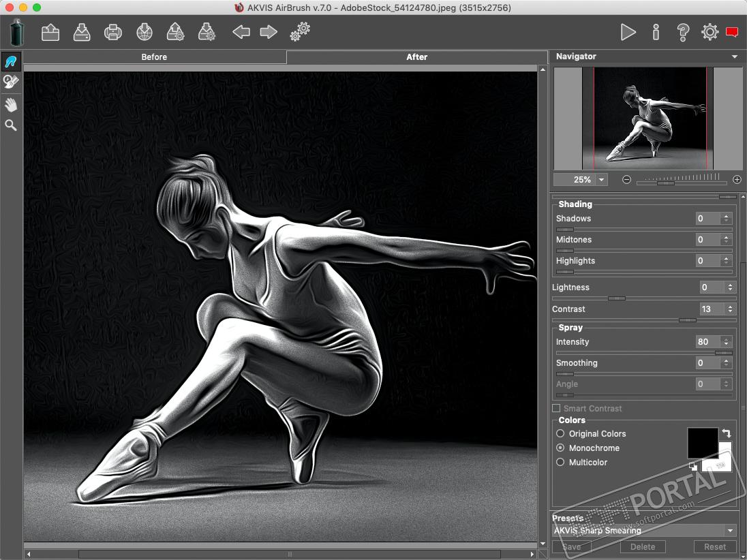The image size is (747, 560).
Task: Select the Hand pan tool
Action: coord(11,104)
